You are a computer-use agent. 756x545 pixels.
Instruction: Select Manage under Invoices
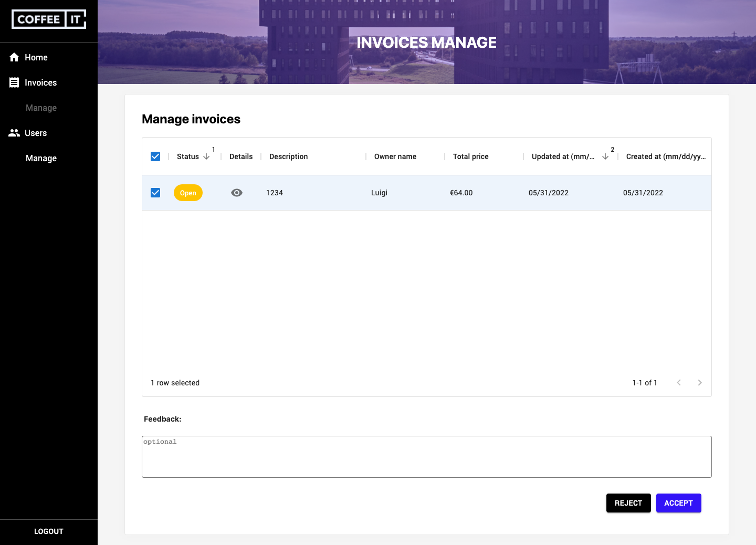(41, 108)
